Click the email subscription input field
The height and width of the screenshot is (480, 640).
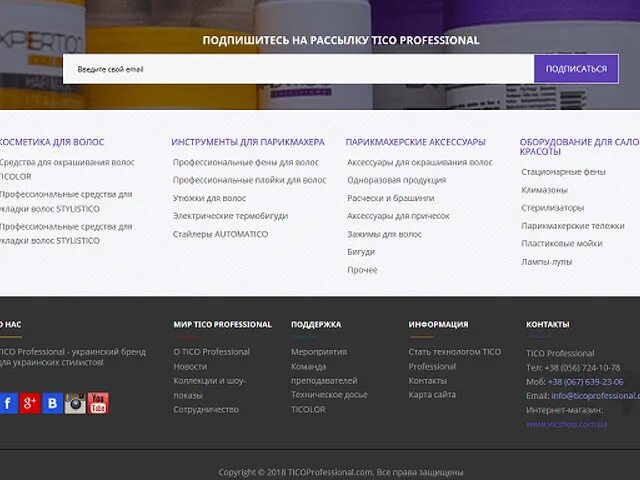[x=298, y=69]
